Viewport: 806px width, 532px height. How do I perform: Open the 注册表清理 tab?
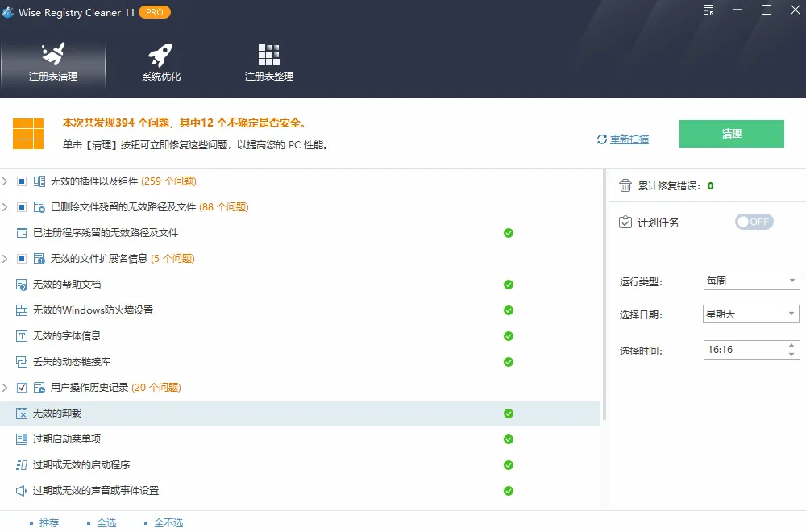coord(53,63)
